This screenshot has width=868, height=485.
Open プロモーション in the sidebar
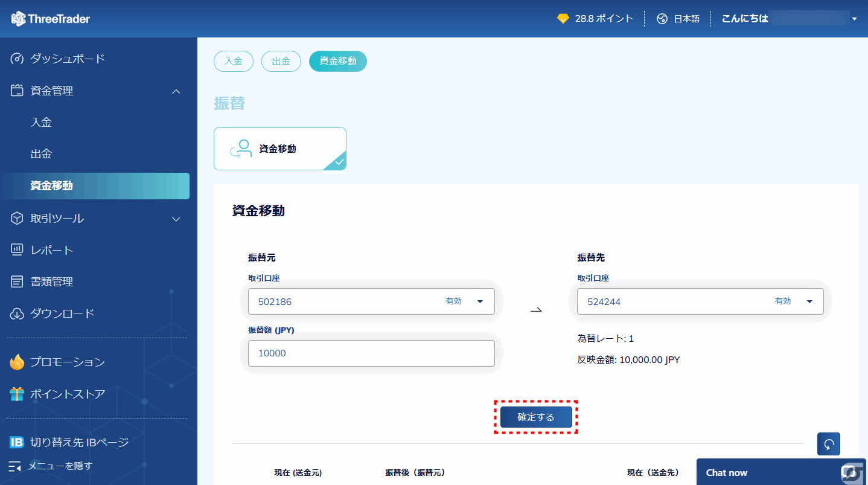tap(68, 362)
